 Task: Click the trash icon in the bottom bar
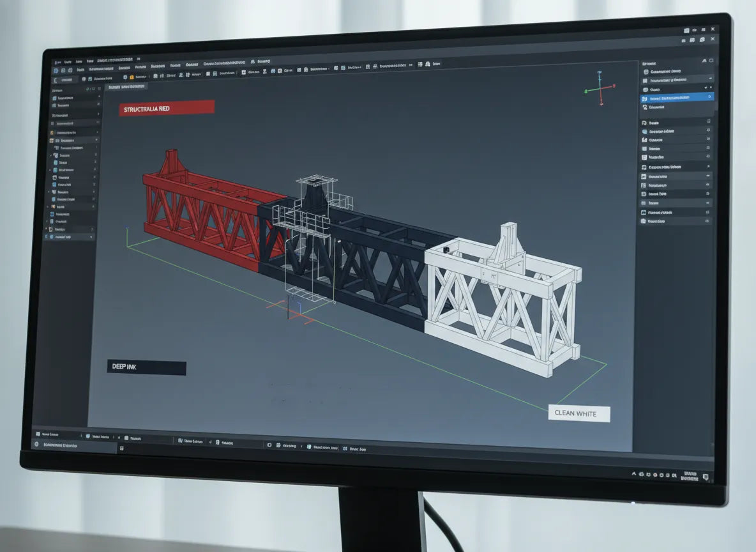coord(122,448)
